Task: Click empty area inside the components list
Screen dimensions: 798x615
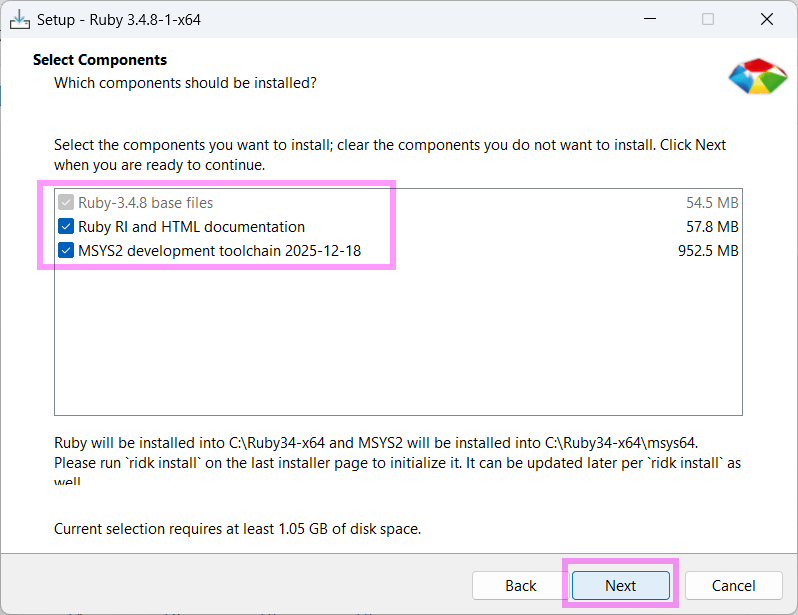Action: 398,340
